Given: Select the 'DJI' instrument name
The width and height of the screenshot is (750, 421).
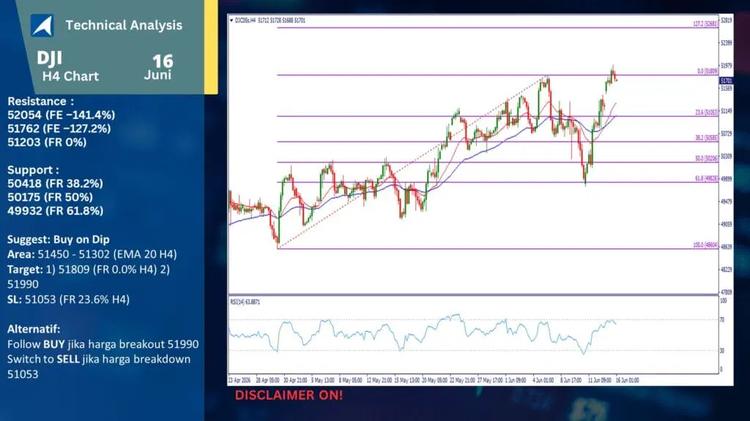Looking at the screenshot, I should [49, 58].
